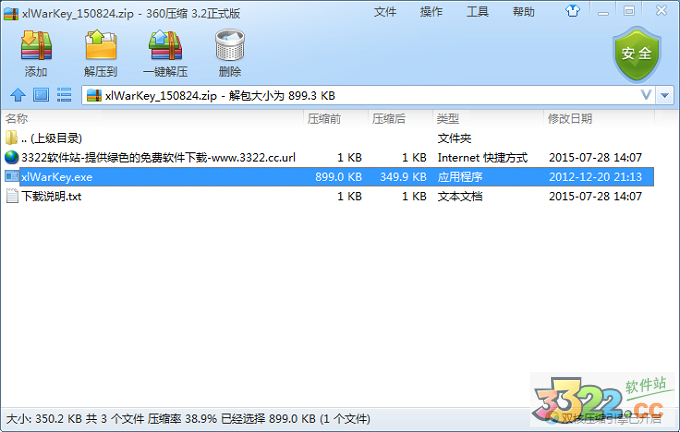Viewport: 680px width, 432px height.
Task: Open the 文件 menu
Action: pos(385,12)
